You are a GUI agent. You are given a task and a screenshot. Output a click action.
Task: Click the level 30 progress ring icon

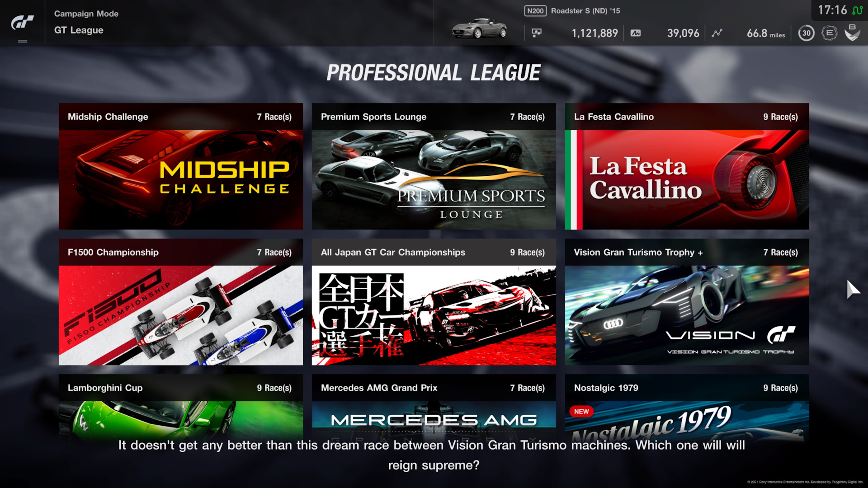(806, 33)
